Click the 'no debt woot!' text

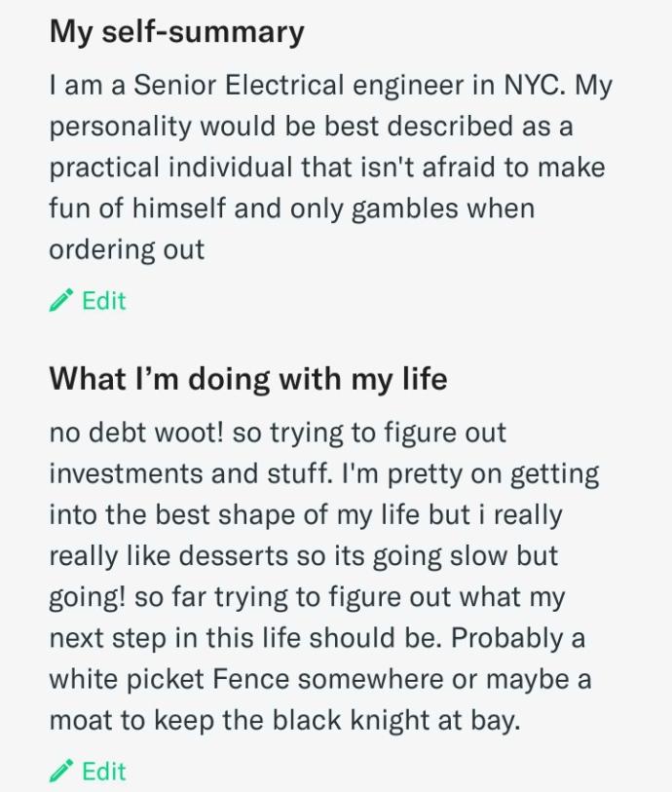[x=136, y=433]
